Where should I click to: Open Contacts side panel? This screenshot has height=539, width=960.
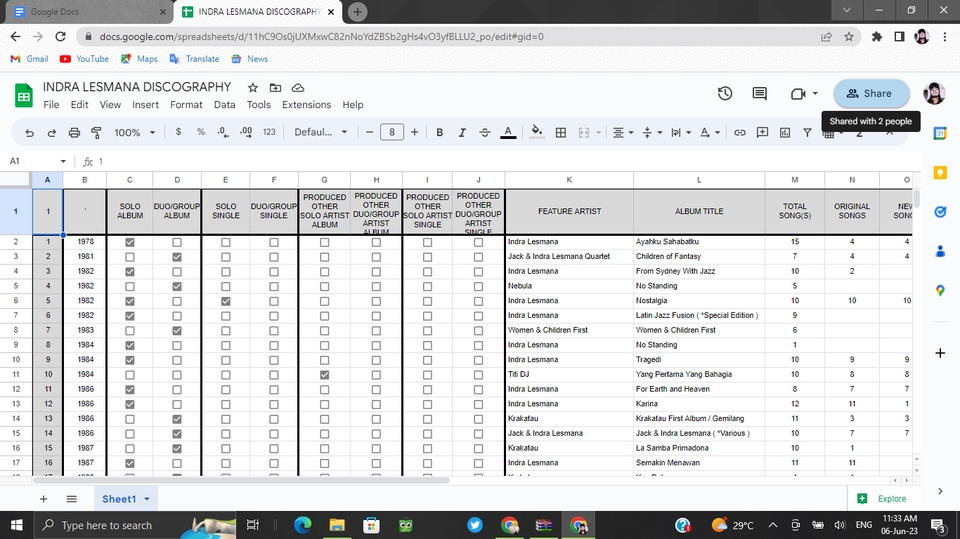[940, 251]
